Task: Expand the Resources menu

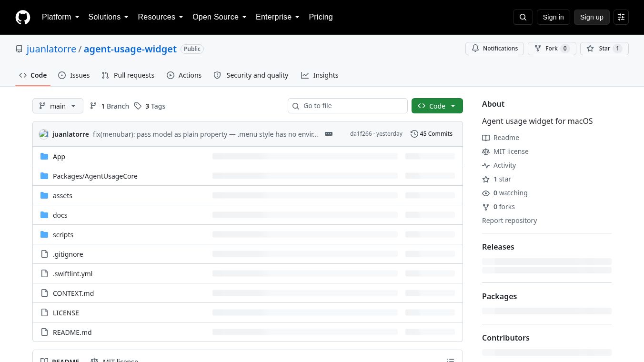Action: point(161,17)
